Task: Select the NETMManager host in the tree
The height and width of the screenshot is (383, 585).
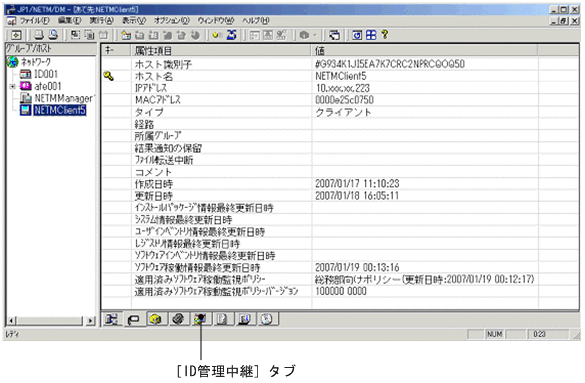Action: tap(64, 98)
